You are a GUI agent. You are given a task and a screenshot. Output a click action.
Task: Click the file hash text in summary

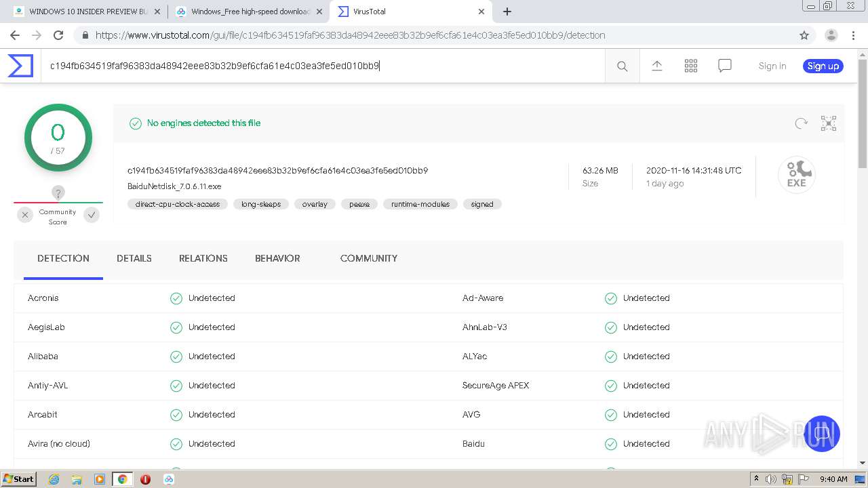click(277, 171)
